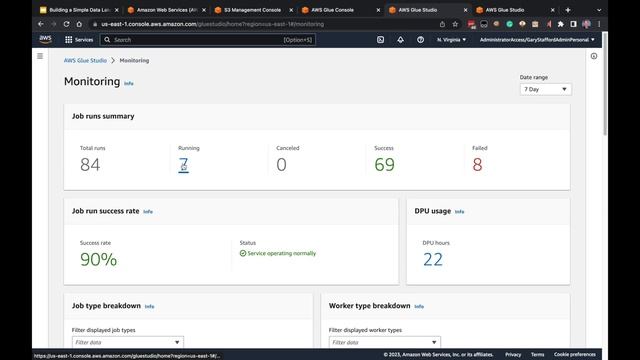This screenshot has height=360, width=640.
Task: Open the AWS support help icon
Action: click(420, 40)
